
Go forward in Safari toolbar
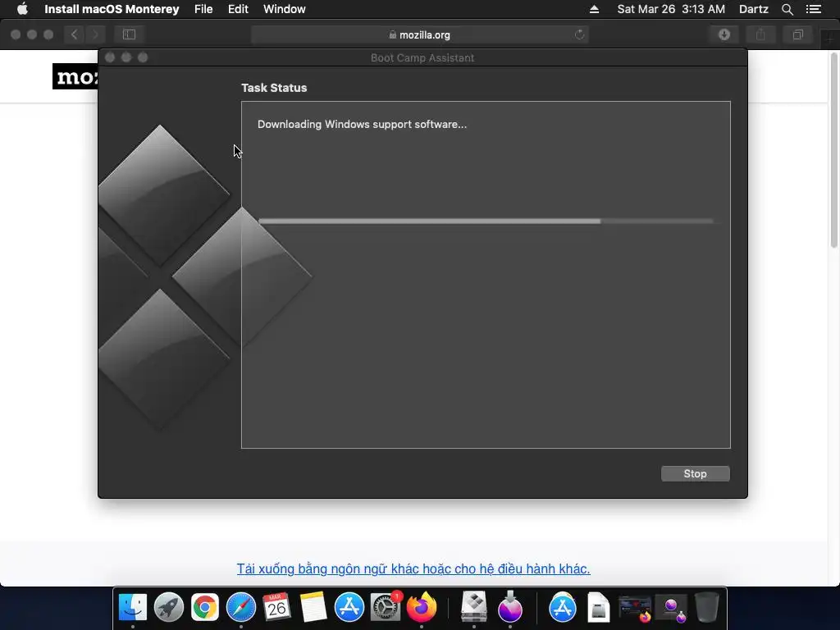[95, 34]
